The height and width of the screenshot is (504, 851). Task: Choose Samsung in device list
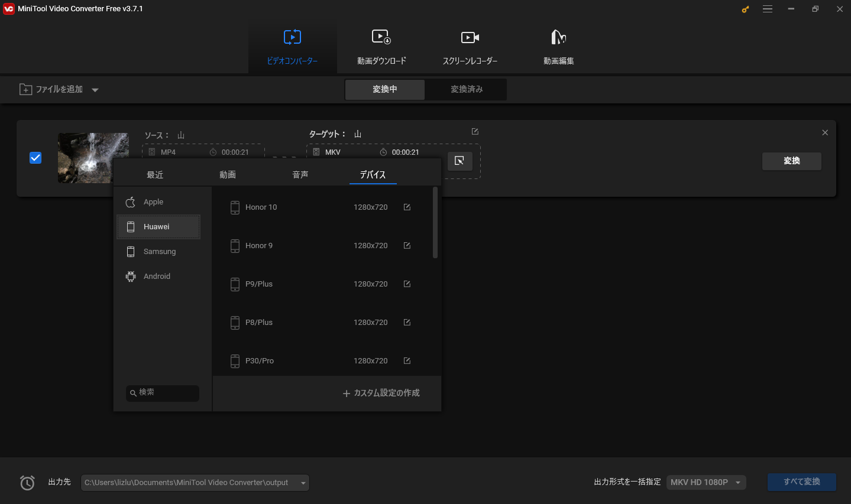(158, 252)
